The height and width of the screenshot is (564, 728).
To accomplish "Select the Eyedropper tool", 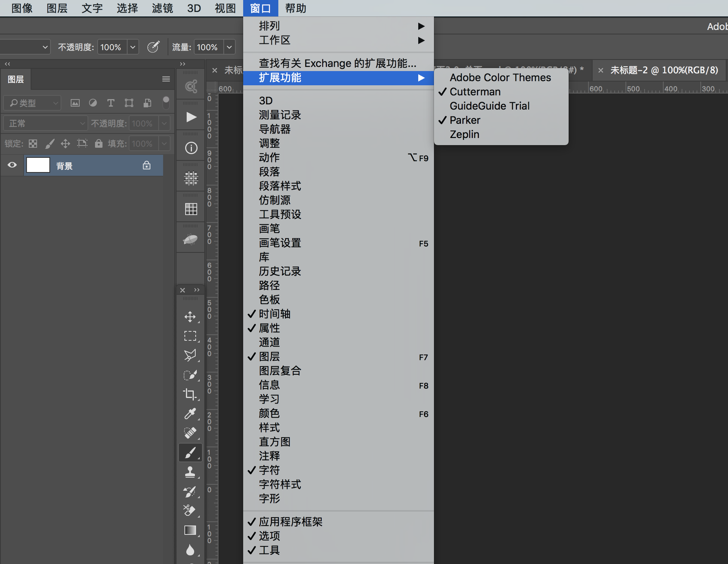I will click(190, 414).
